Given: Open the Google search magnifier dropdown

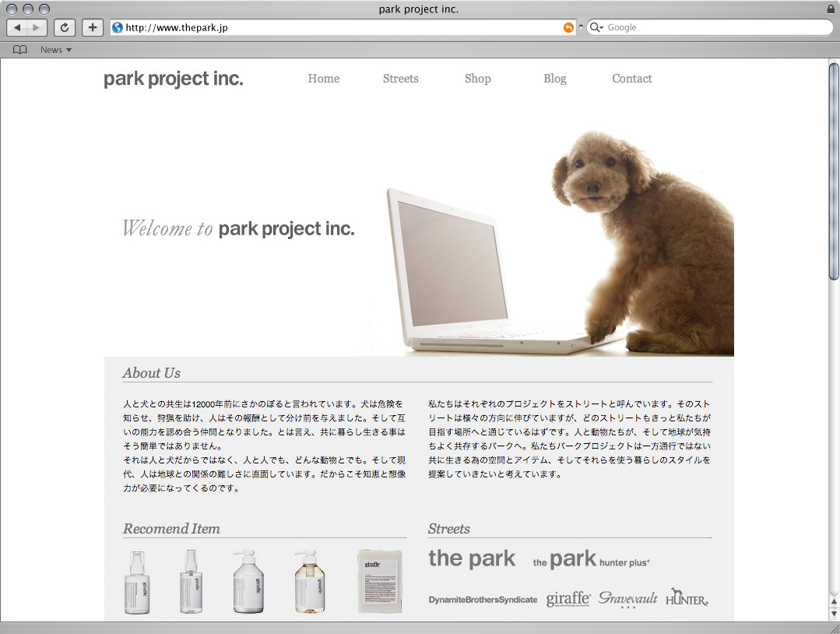Looking at the screenshot, I should [596, 28].
